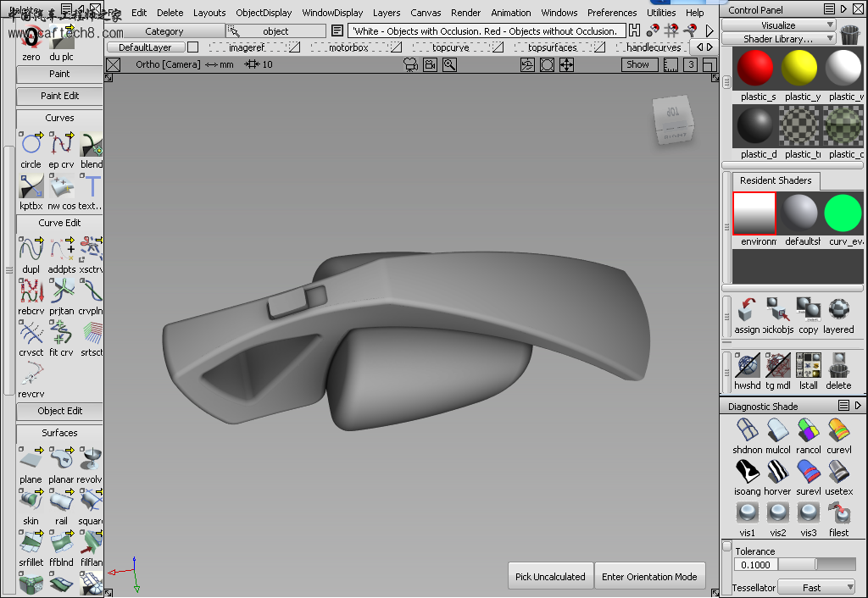
Task: Collapse the Curve Edit palette shelf
Action: click(x=60, y=223)
